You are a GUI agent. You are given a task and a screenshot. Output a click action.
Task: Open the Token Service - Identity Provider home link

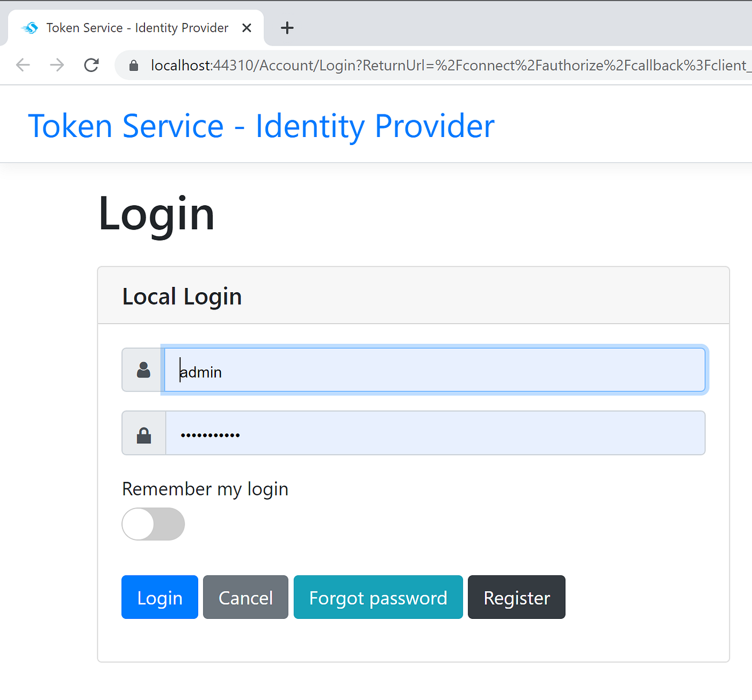tap(262, 126)
